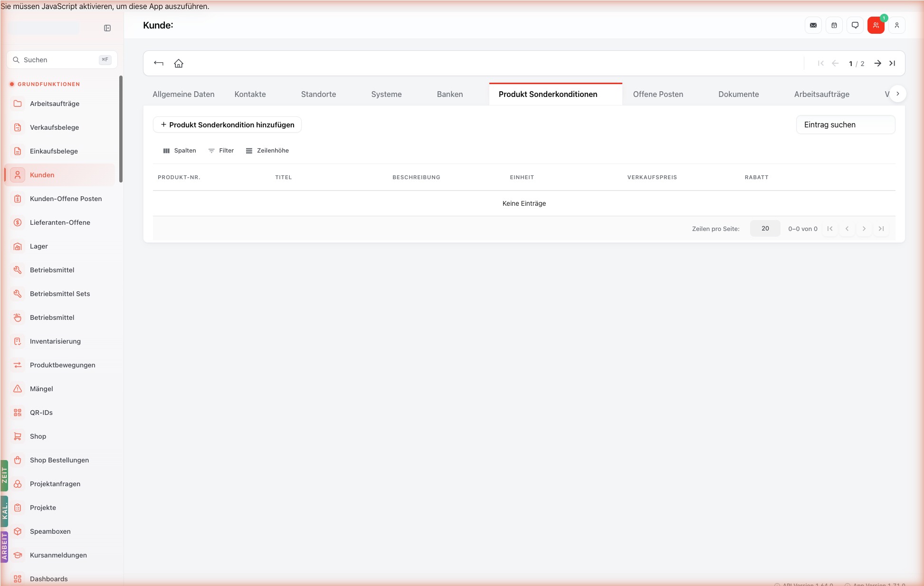Open Projekte in the sidebar
The width and height of the screenshot is (924, 586).
coord(60,508)
